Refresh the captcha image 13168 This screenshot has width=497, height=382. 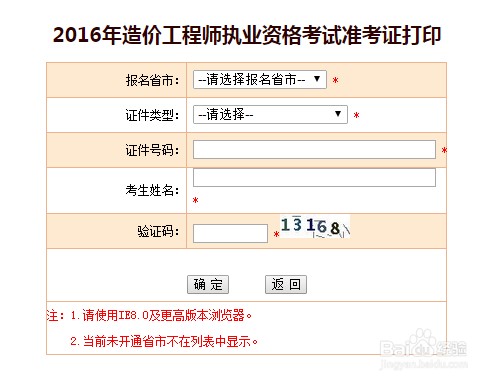(315, 227)
